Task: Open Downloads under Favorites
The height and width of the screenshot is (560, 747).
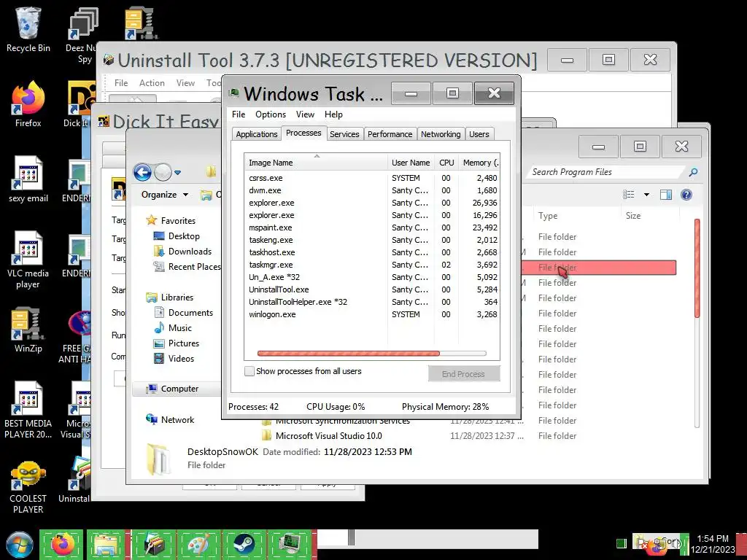Action: point(189,252)
